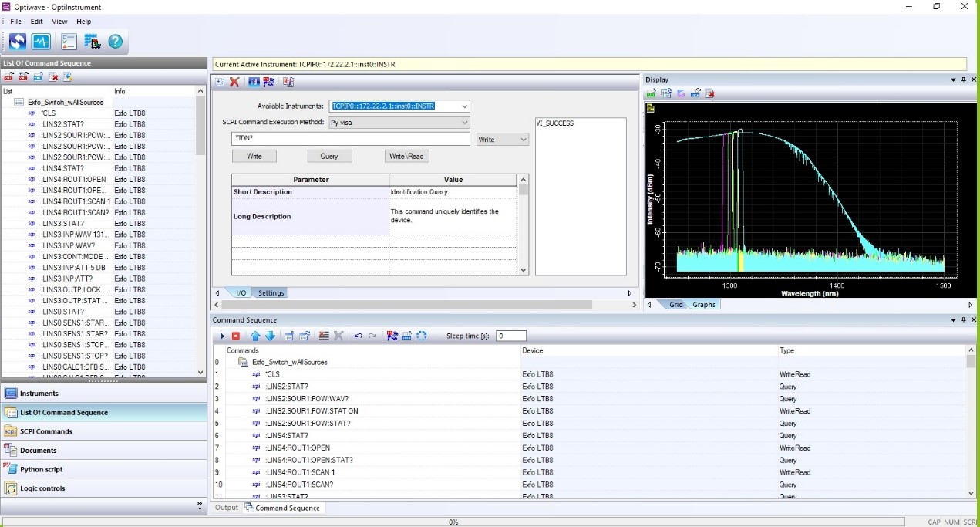Click the Query button
The image size is (980, 527).
[329, 156]
